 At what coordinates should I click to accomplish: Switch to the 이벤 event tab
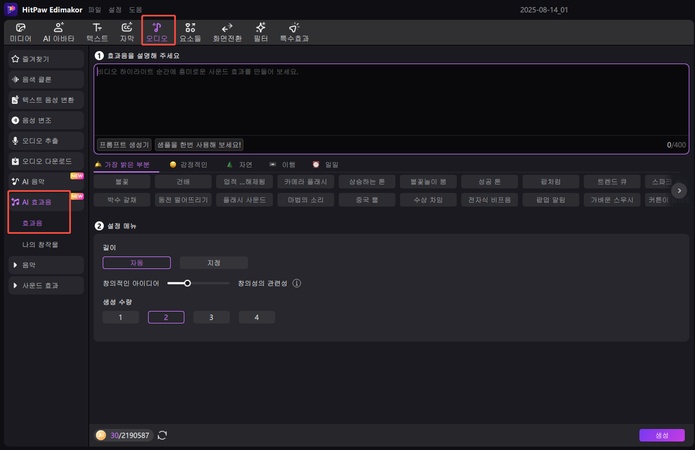click(x=282, y=164)
